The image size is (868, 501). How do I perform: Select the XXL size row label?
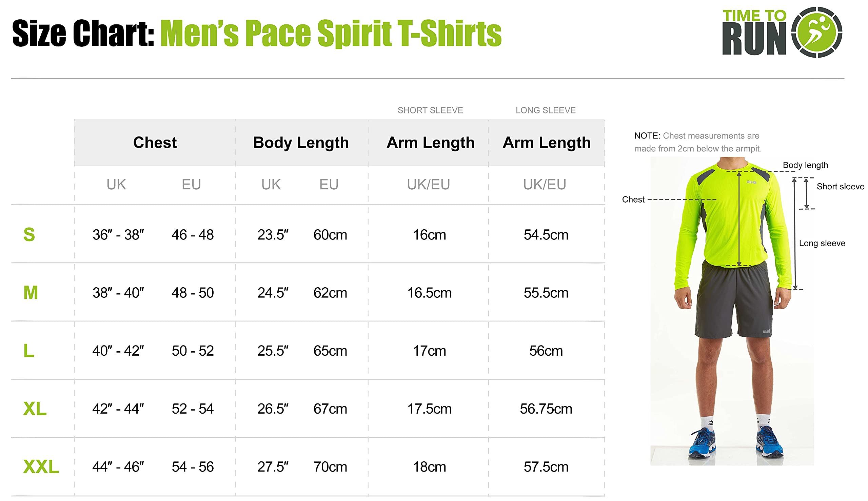(41, 467)
